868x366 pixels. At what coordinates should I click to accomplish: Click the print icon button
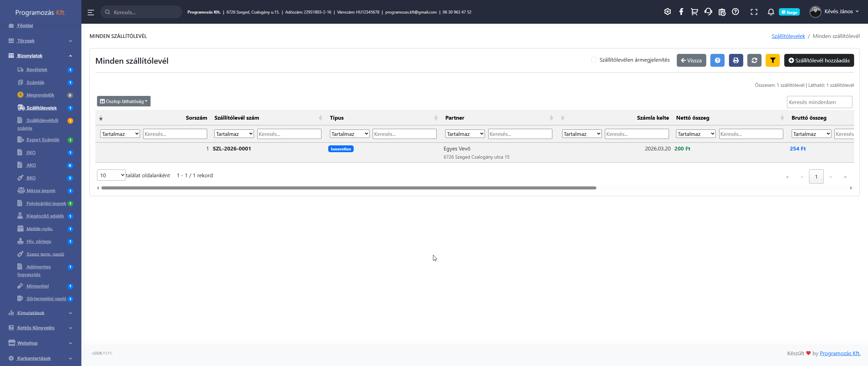point(736,60)
